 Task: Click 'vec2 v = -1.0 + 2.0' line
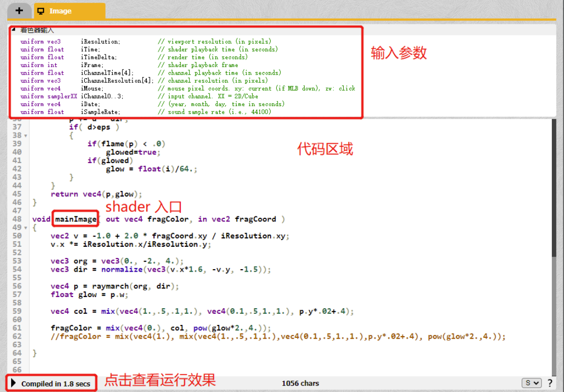(x=170, y=236)
